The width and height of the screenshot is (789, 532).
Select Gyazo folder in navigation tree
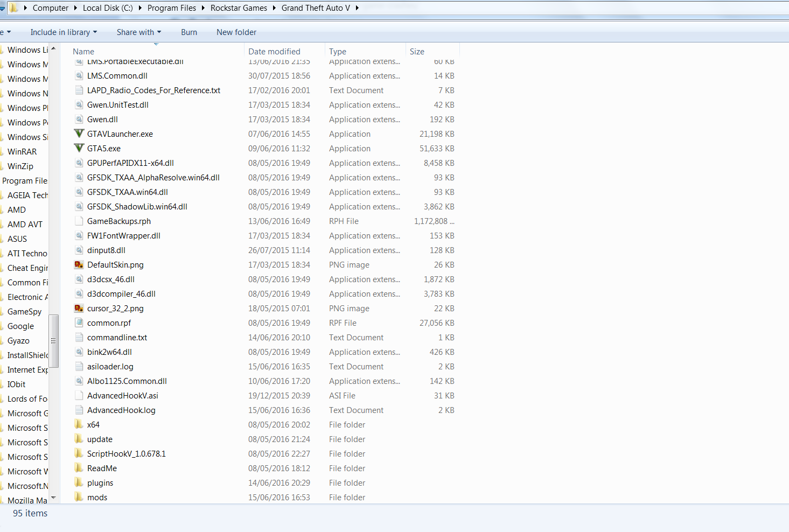tap(18, 340)
